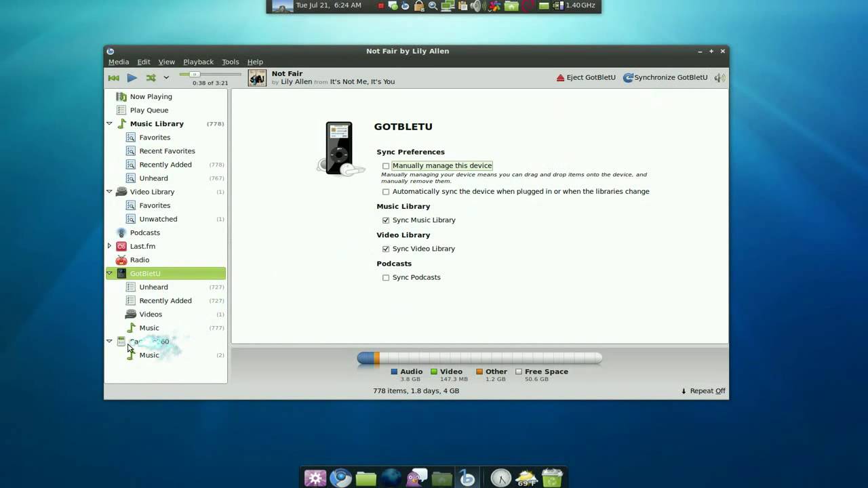Screen dimensions: 868x488
Task: Click the blue play button
Action: (132, 78)
